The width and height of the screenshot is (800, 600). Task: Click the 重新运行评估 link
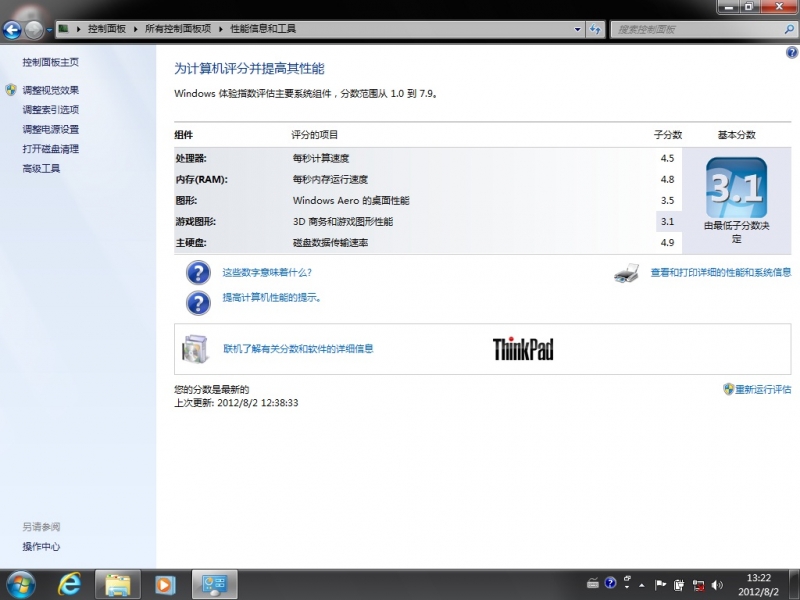[x=763, y=389]
